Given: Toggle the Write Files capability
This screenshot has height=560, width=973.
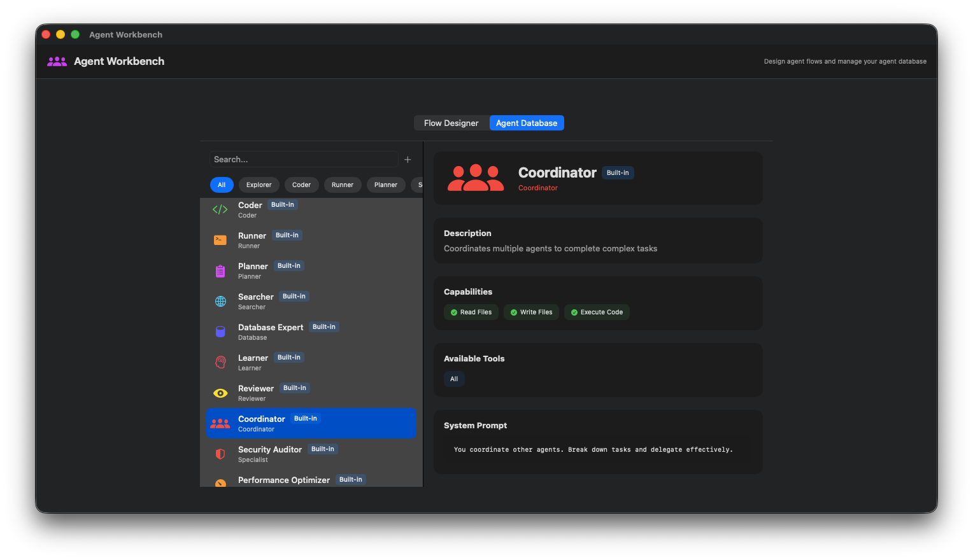Looking at the screenshot, I should pos(531,312).
